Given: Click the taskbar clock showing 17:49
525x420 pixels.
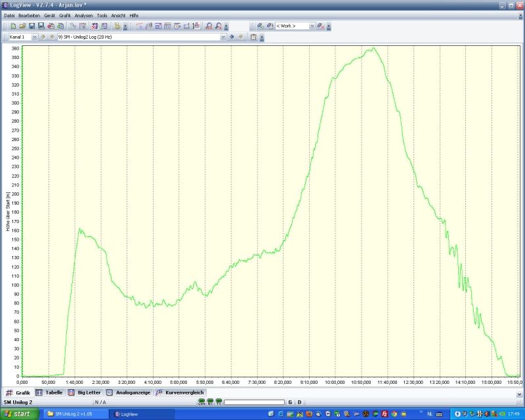Looking at the screenshot, I should pyautogui.click(x=514, y=414).
